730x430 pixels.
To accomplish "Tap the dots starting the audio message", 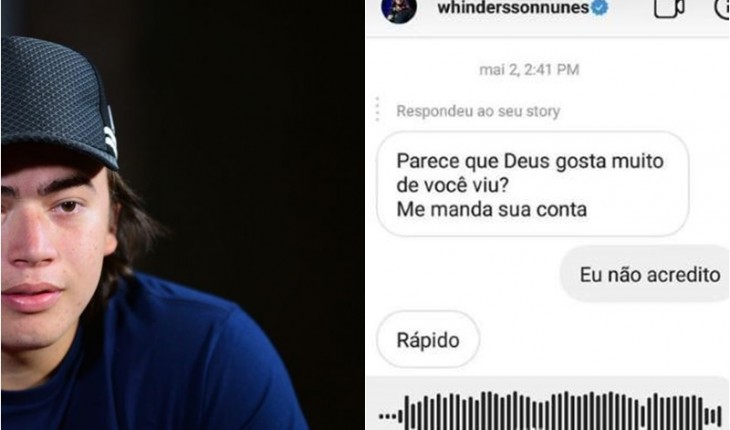I will point(390,416).
